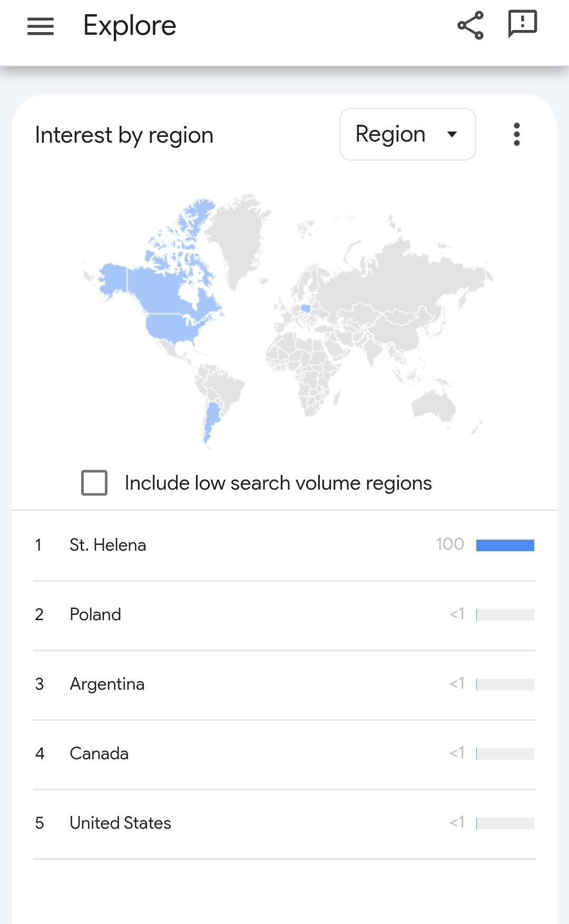Screen dimensions: 569x924
Task: Select St. Helena in the region list
Action: 107,545
